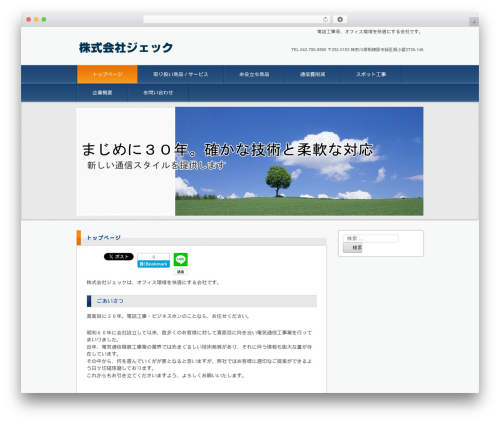Click the sidebar search input field

coord(371,238)
